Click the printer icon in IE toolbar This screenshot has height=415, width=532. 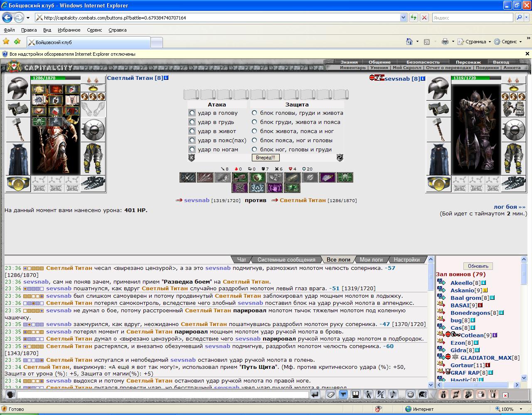click(x=445, y=42)
